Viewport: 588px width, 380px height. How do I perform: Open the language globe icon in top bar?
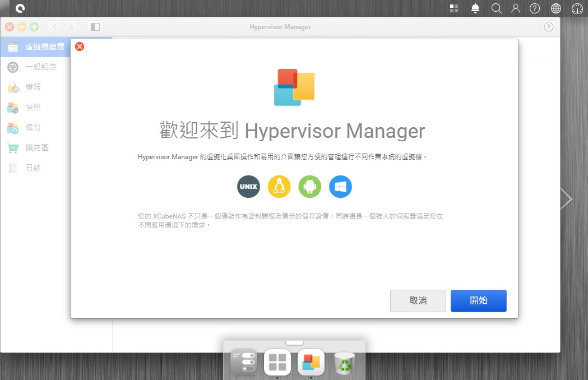(x=555, y=8)
